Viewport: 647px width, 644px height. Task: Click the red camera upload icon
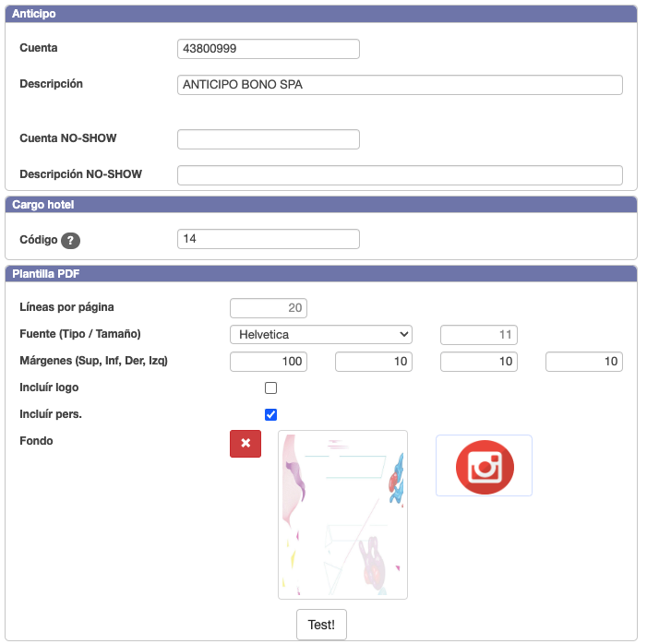(484, 466)
